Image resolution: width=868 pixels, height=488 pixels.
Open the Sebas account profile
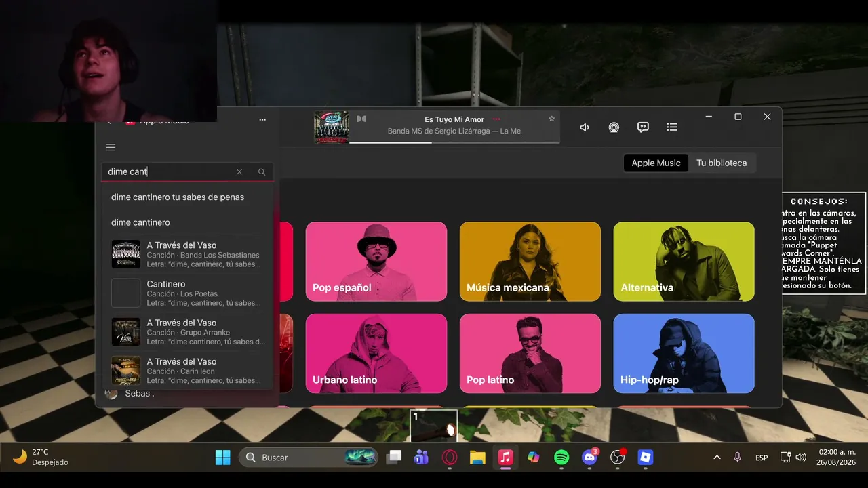[130, 394]
